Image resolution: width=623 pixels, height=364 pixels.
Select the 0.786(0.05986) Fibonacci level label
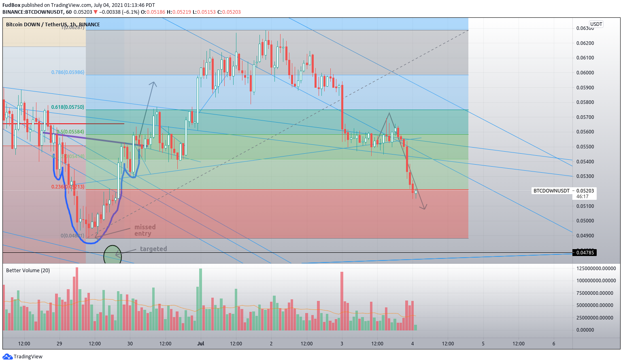68,72
